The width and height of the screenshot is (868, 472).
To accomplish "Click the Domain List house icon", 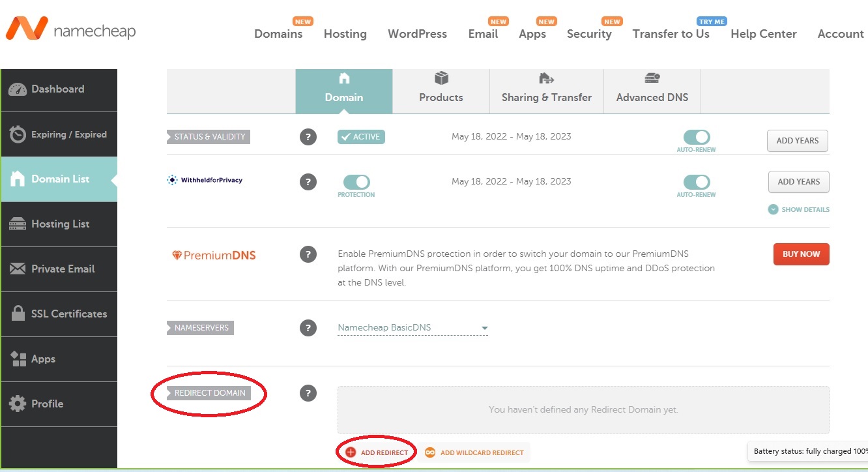I will pyautogui.click(x=18, y=179).
